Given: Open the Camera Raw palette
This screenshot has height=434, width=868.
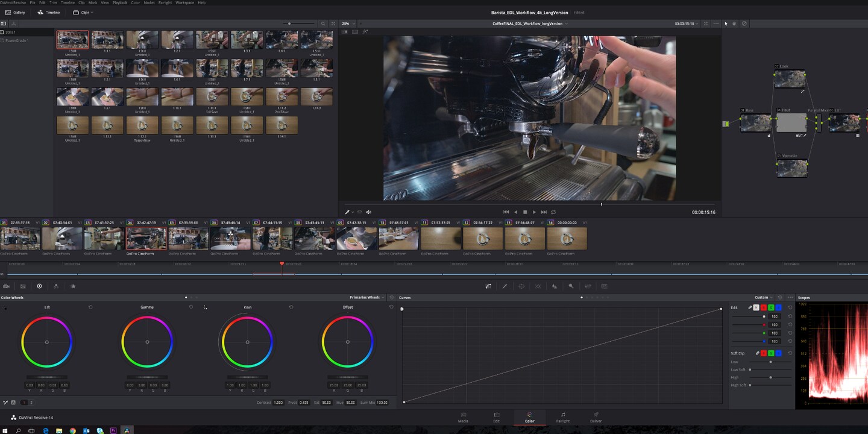Looking at the screenshot, I should (x=7, y=286).
